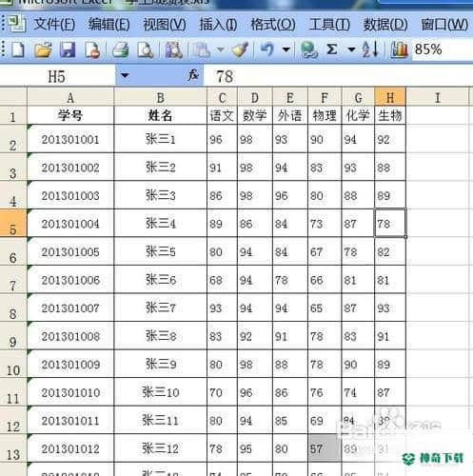
Task: Expand the AutoSum functions dropdown arrow
Action: 351,50
